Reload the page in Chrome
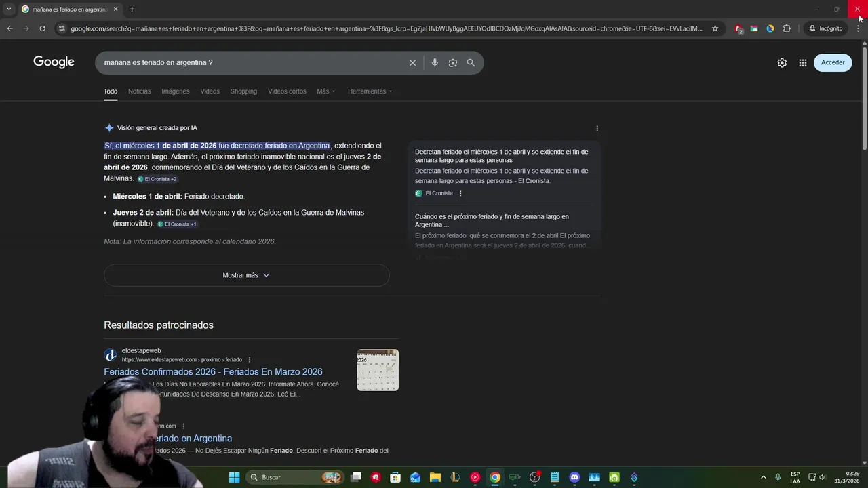The height and width of the screenshot is (488, 868). [x=42, y=28]
